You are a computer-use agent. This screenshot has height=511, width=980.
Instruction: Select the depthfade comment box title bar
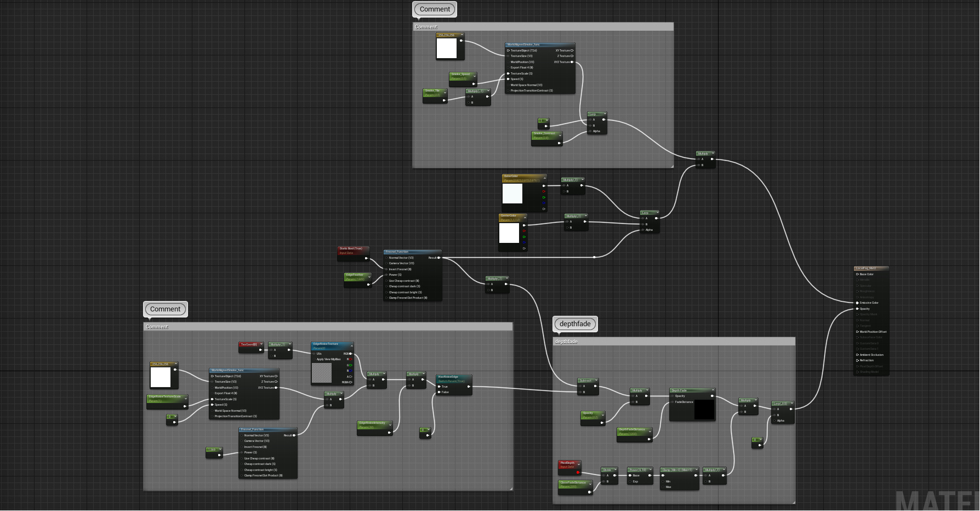pyautogui.click(x=674, y=342)
